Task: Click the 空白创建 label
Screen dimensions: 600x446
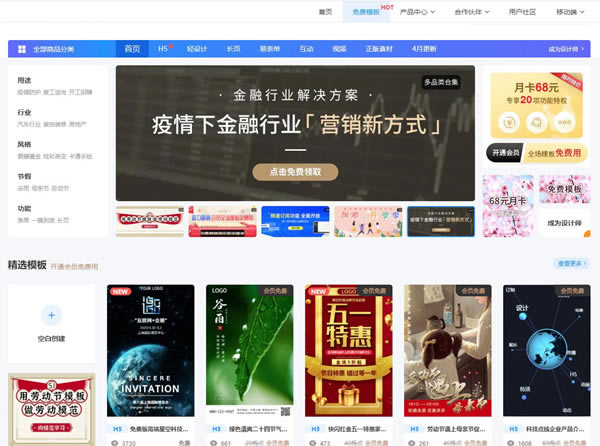Action: coord(51,339)
